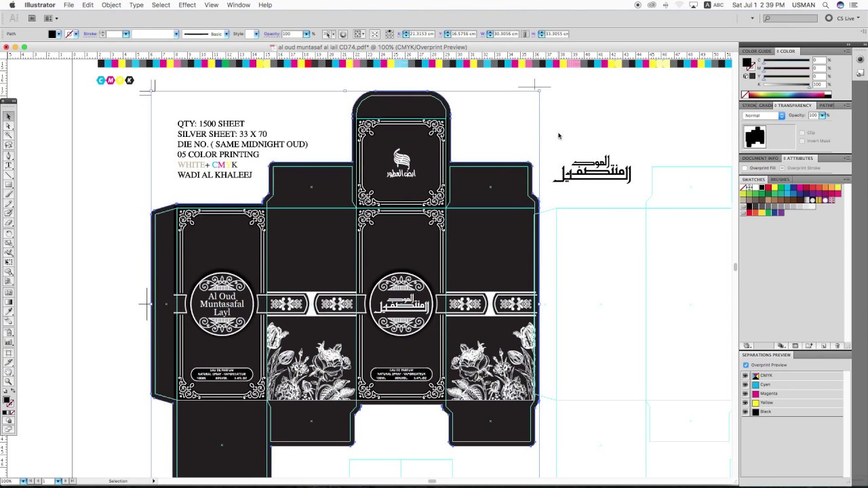The width and height of the screenshot is (868, 488).
Task: Select the Selection (black arrow) tool
Action: 9,117
